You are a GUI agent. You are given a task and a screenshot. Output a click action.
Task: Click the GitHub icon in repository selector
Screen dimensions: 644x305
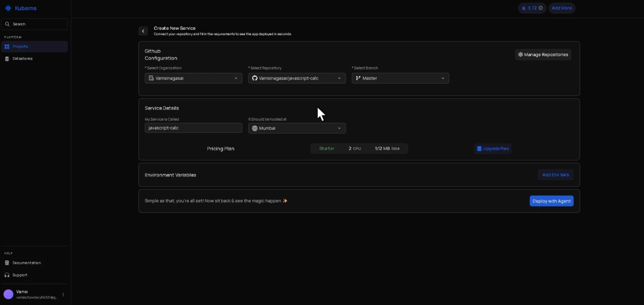point(255,78)
